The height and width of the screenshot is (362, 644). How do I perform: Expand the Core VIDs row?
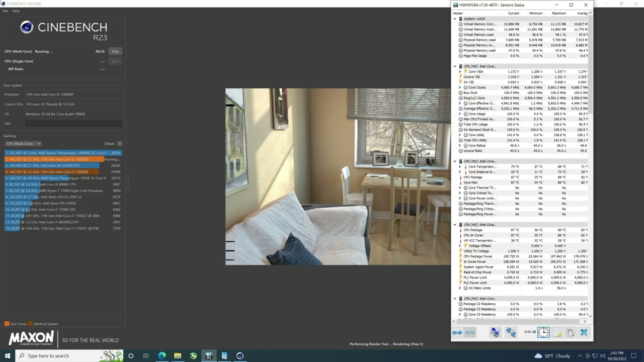pos(460,71)
